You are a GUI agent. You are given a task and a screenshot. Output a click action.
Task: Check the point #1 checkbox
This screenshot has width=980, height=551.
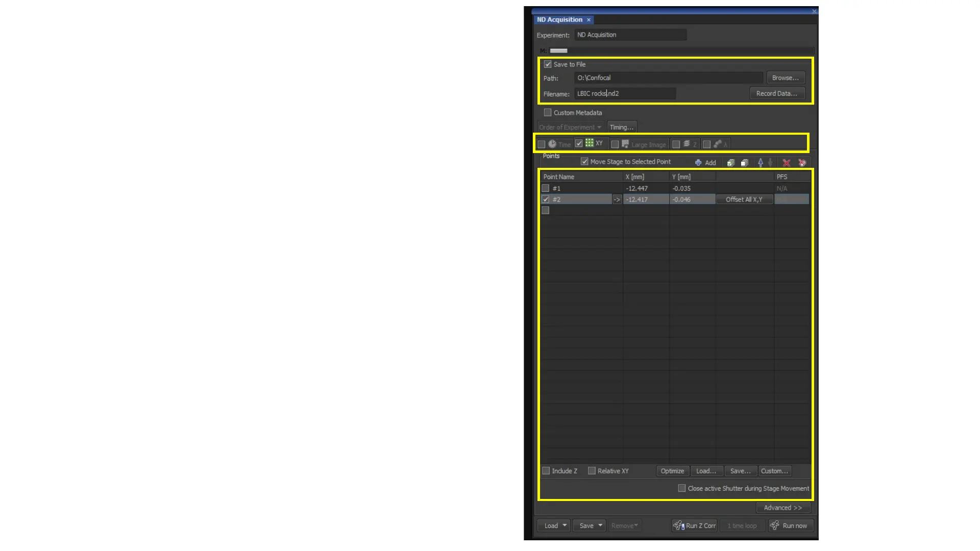pos(546,188)
